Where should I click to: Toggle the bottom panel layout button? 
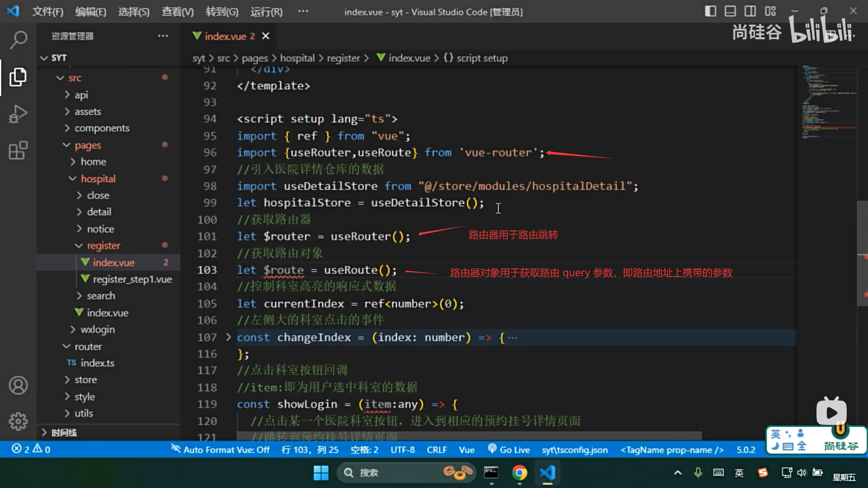(x=730, y=11)
